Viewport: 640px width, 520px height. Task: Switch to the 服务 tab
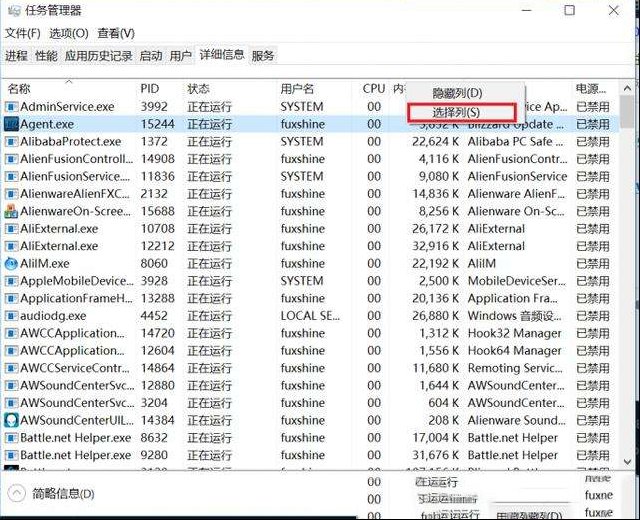tap(262, 56)
